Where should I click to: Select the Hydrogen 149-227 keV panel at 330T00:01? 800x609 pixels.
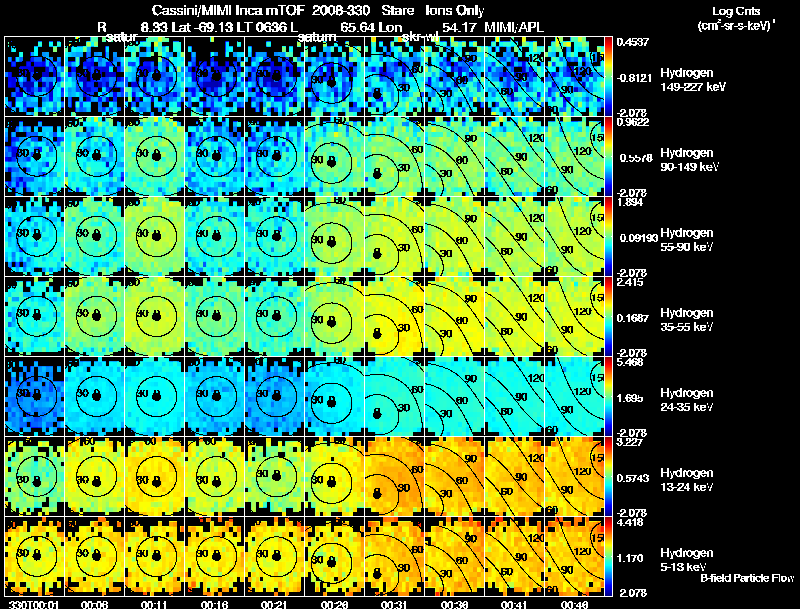point(35,77)
